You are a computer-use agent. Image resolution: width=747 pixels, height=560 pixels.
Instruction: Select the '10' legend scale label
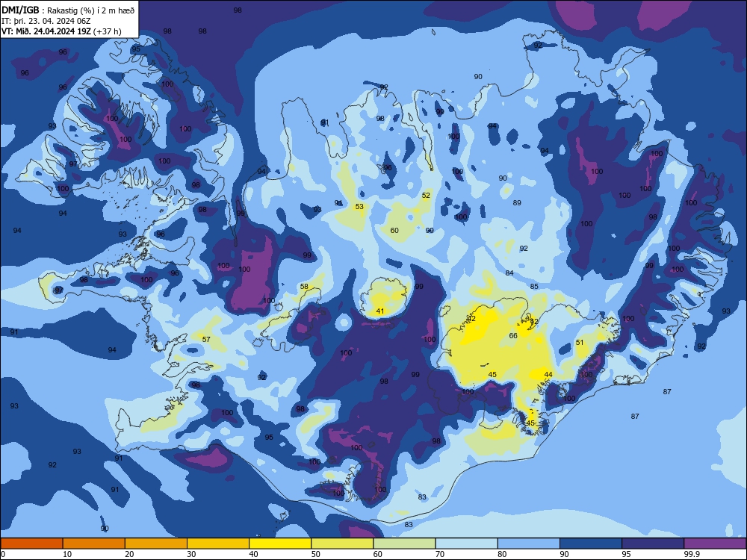point(67,554)
